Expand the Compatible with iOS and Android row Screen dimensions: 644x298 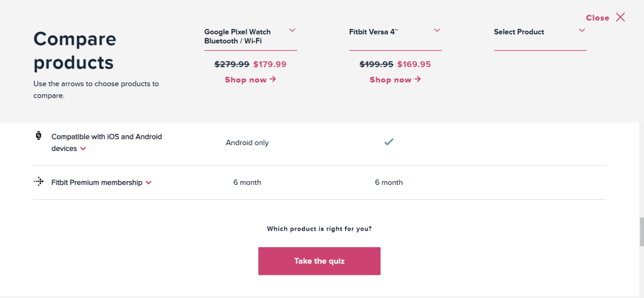point(84,149)
